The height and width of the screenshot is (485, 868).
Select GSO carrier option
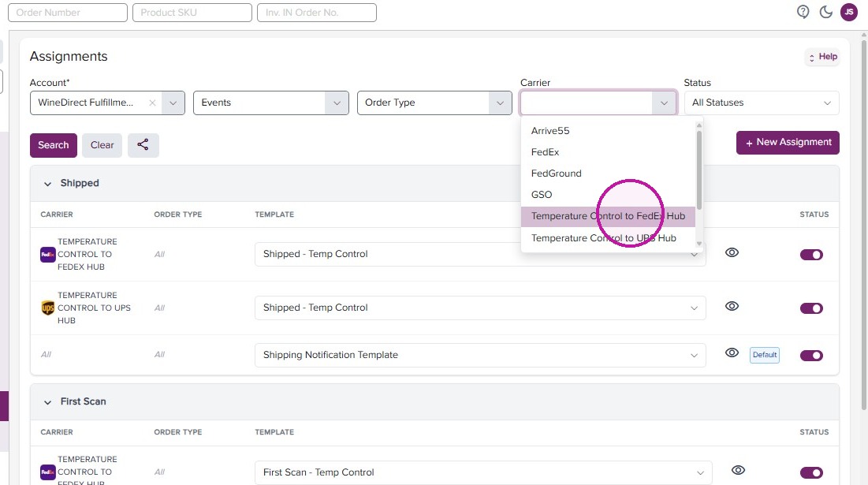(x=608, y=194)
